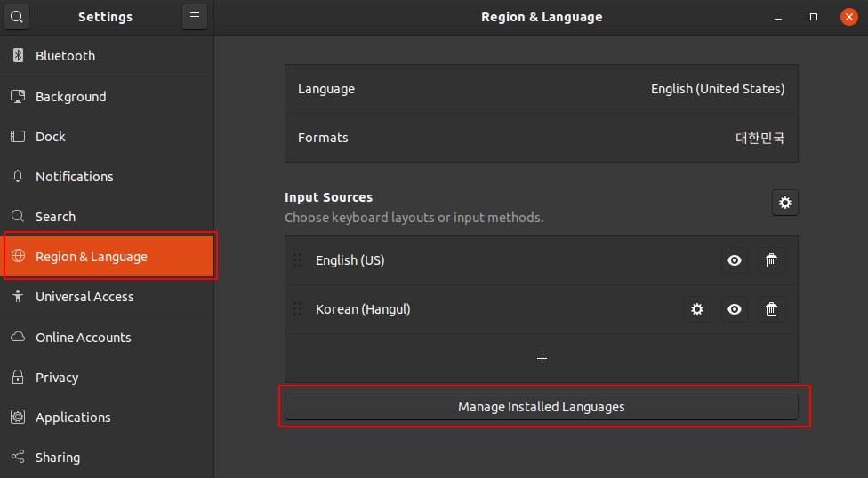Open the Settings hamburger menu
This screenshot has width=868, height=478.
(194, 17)
